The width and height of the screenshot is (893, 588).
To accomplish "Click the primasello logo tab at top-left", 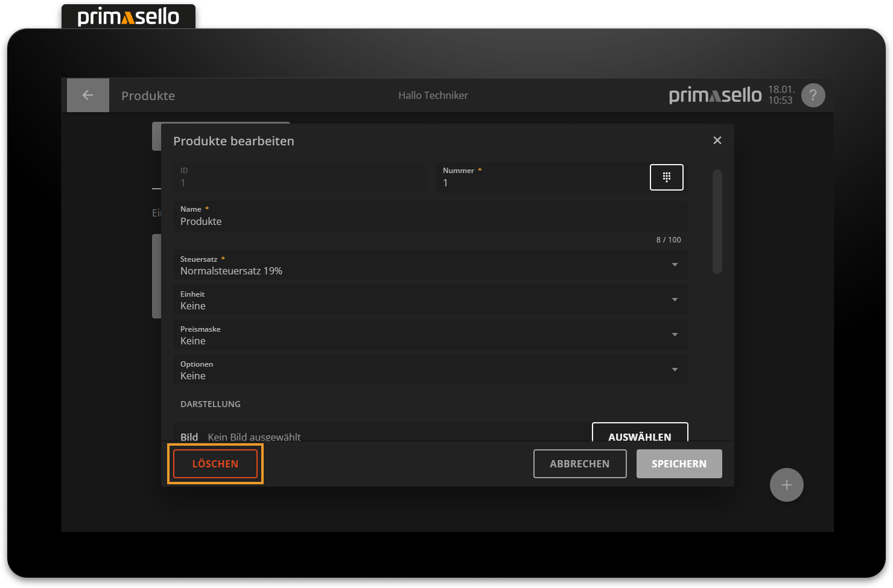I will (129, 16).
